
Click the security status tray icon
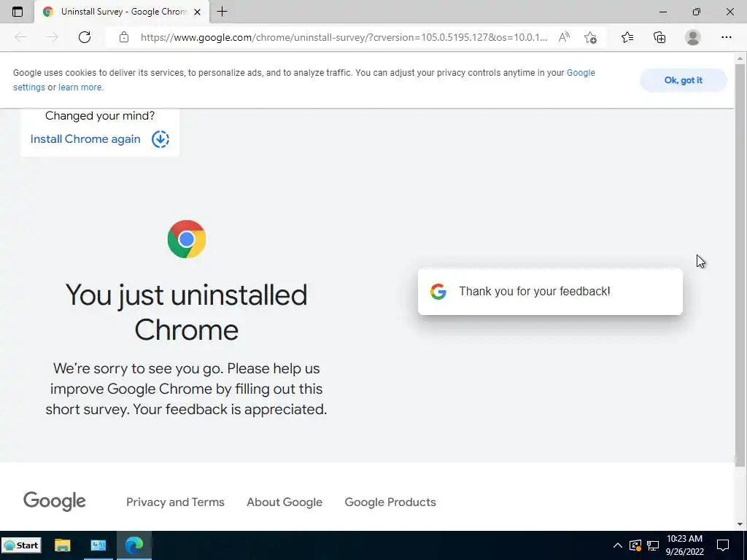click(x=635, y=545)
